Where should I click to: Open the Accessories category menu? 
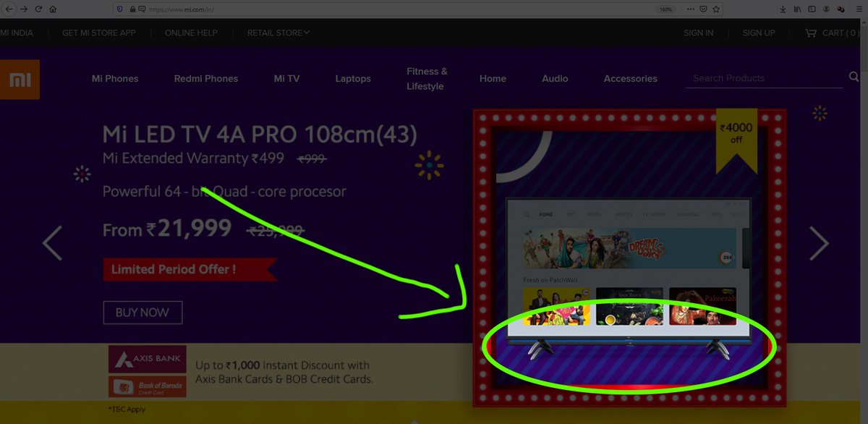[631, 78]
